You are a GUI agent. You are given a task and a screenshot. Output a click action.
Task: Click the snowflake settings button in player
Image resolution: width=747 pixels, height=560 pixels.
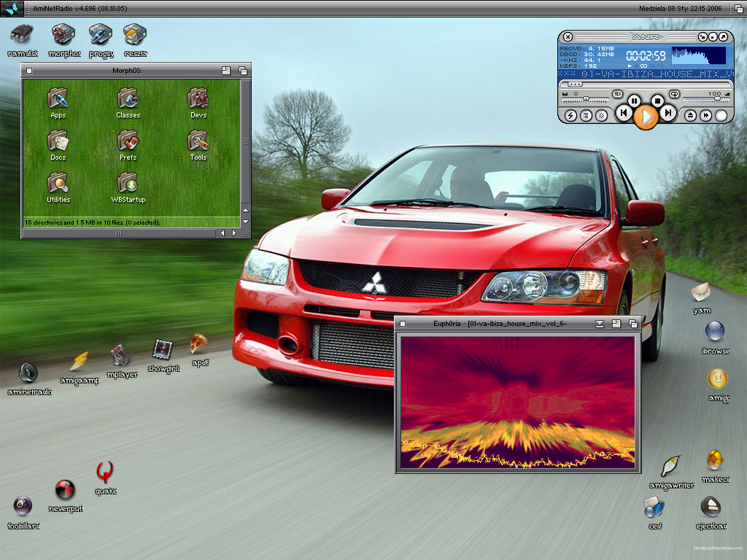click(602, 115)
